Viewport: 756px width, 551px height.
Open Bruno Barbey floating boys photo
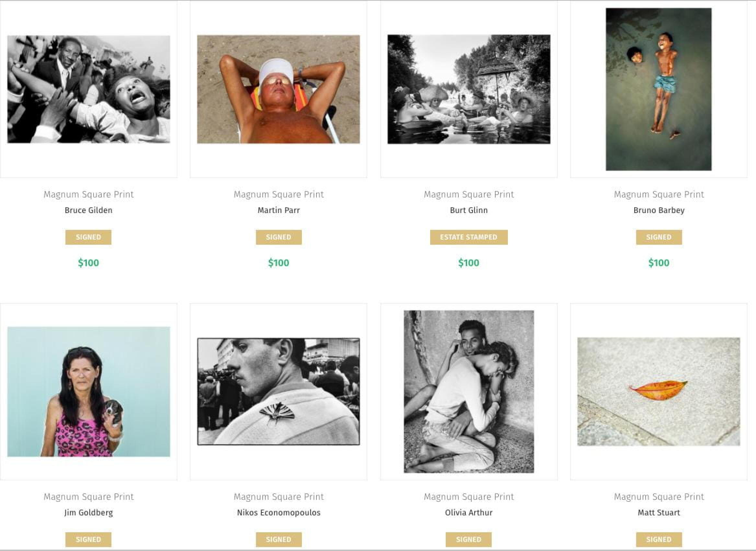click(x=659, y=89)
